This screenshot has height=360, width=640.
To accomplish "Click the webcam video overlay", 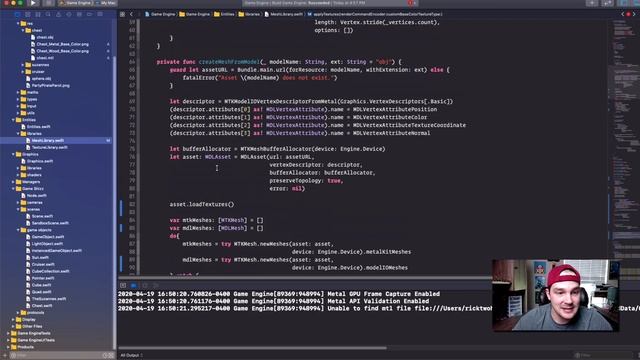I will [556, 295].
